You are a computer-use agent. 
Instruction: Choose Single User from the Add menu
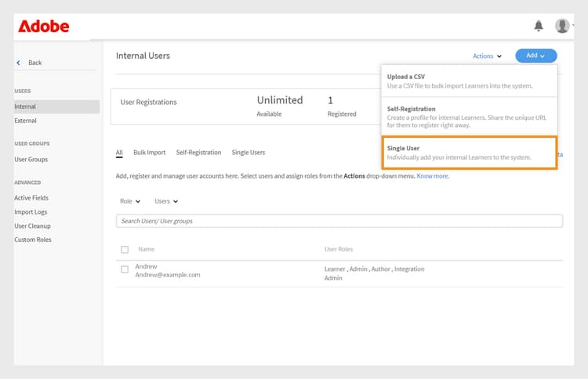tap(470, 153)
